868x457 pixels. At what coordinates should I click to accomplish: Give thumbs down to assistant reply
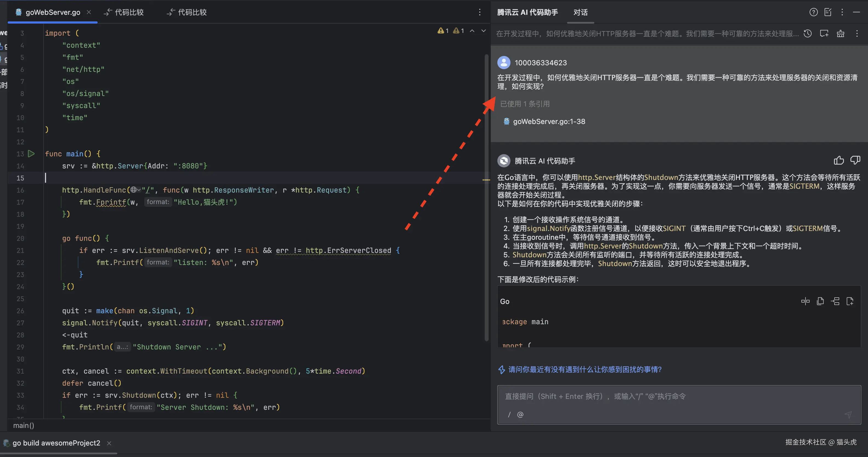pos(855,160)
